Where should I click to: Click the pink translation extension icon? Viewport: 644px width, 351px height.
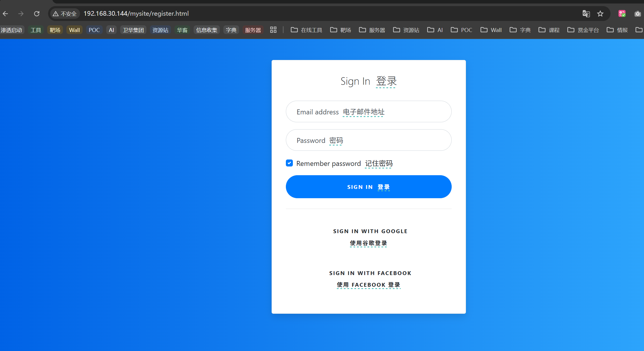[622, 14]
